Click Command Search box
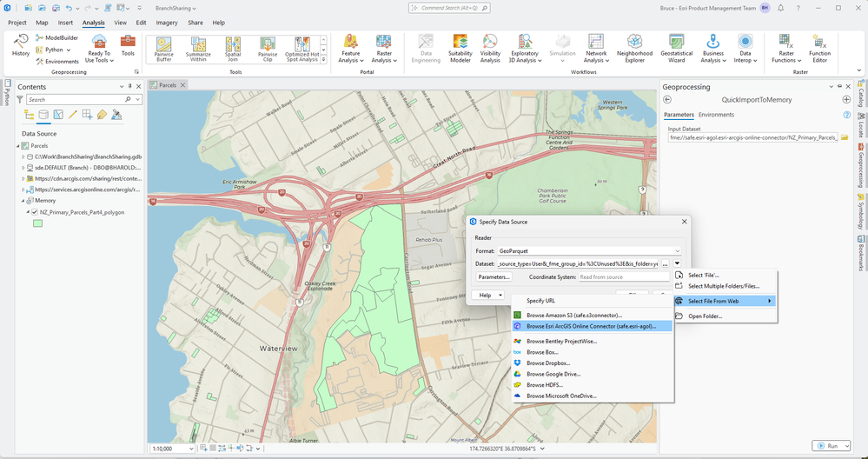This screenshot has height=459, width=868. tap(449, 9)
